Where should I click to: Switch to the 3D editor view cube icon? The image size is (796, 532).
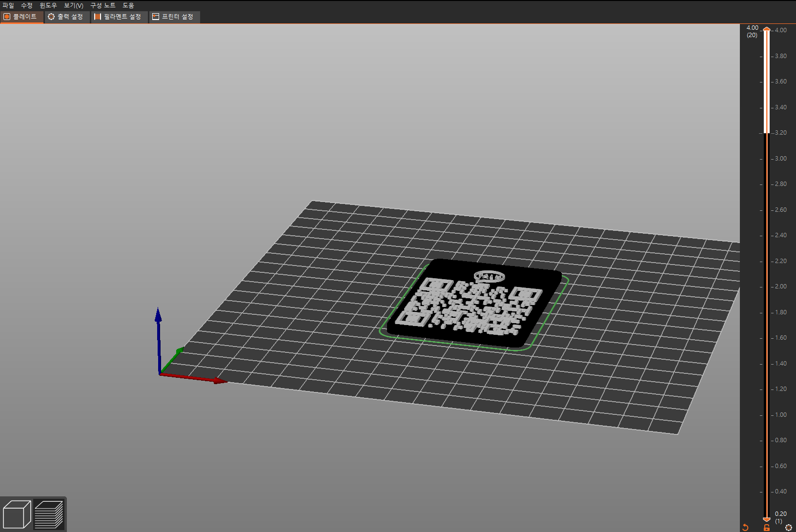pyautogui.click(x=17, y=514)
